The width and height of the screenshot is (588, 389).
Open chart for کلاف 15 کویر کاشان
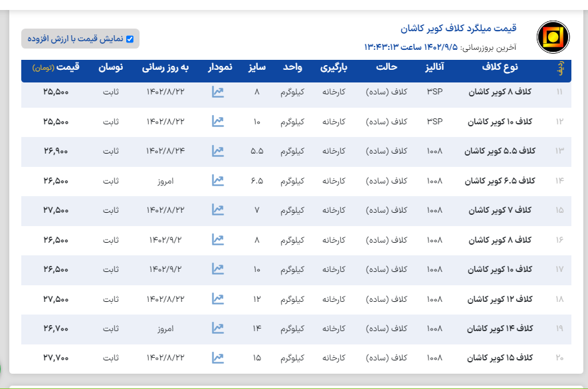tap(218, 358)
